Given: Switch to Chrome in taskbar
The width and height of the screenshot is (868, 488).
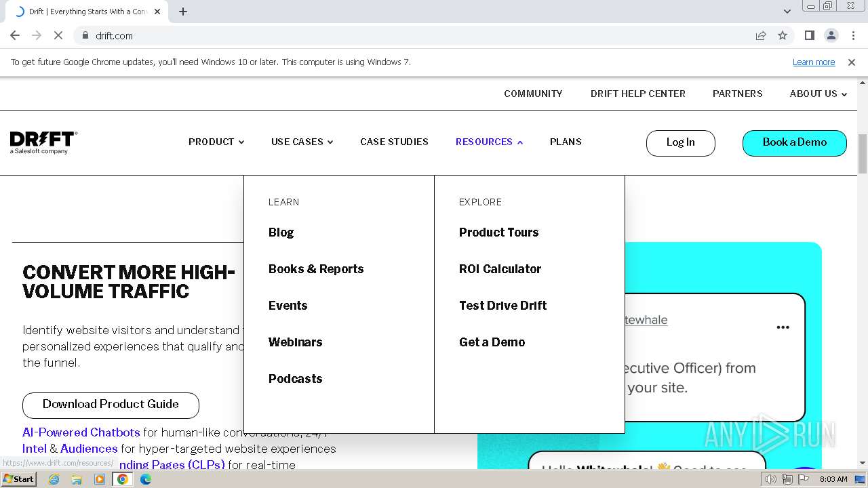Looking at the screenshot, I should click(123, 479).
